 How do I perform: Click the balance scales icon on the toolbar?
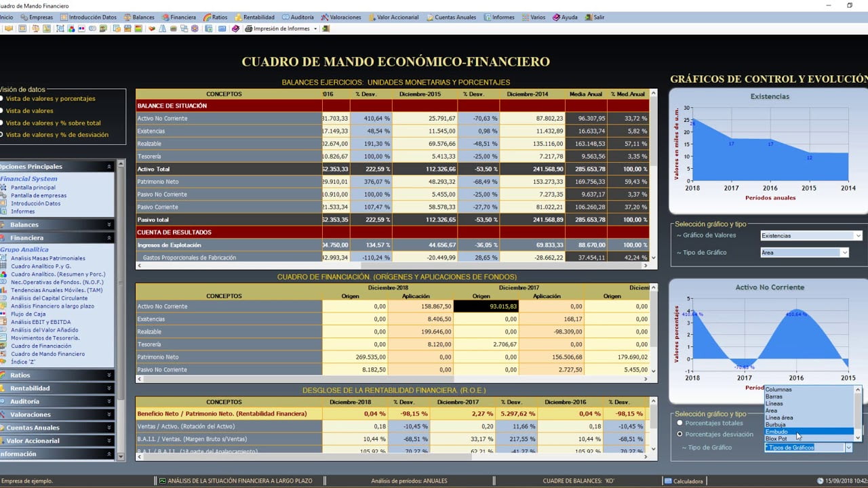pyautogui.click(x=35, y=29)
